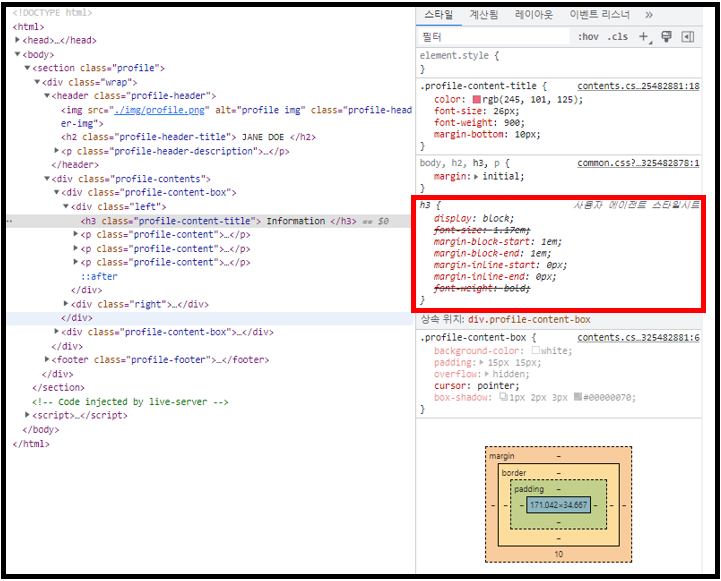Open the common.css source link
The width and height of the screenshot is (721, 581).
click(x=638, y=163)
